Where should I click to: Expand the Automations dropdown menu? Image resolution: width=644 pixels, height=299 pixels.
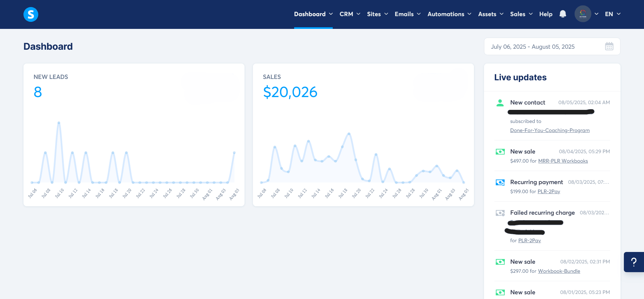[x=449, y=14]
